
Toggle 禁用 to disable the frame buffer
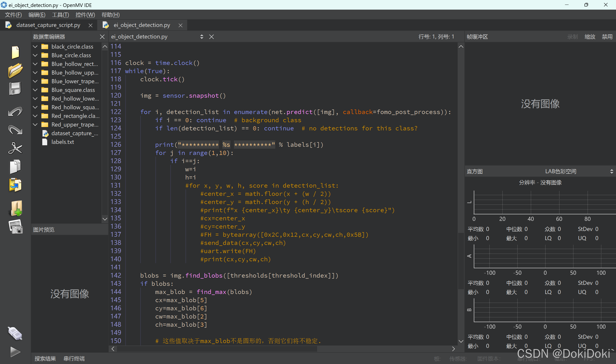(x=607, y=37)
